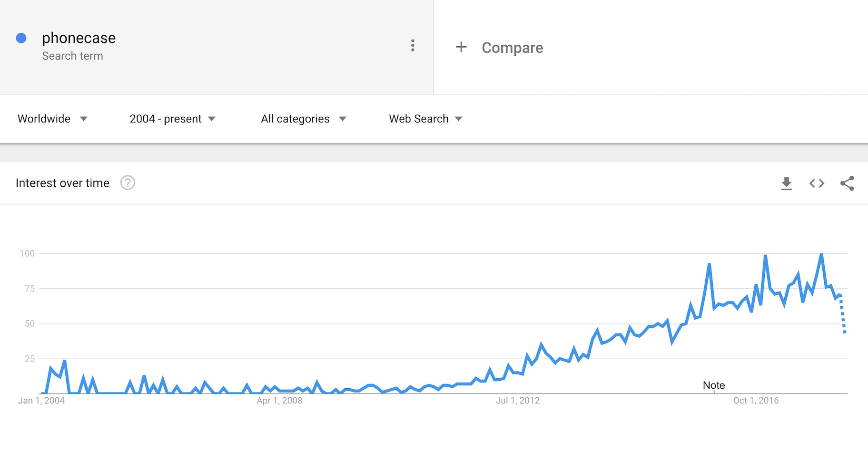Click the embed code icon for the chart

(x=817, y=183)
